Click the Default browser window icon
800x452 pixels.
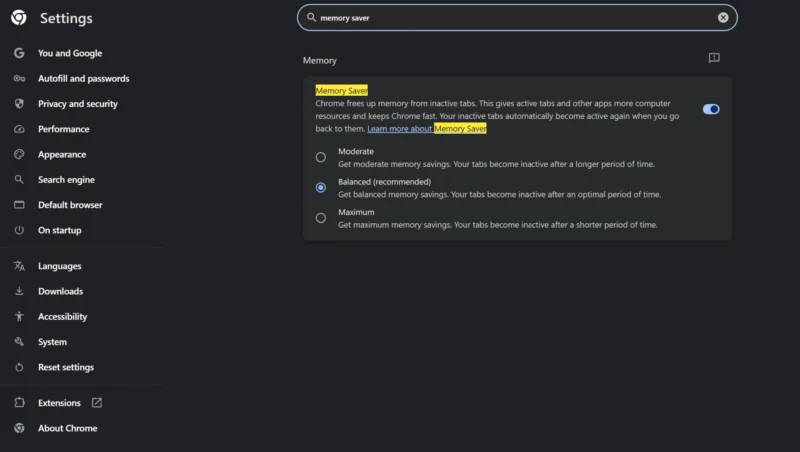click(19, 205)
